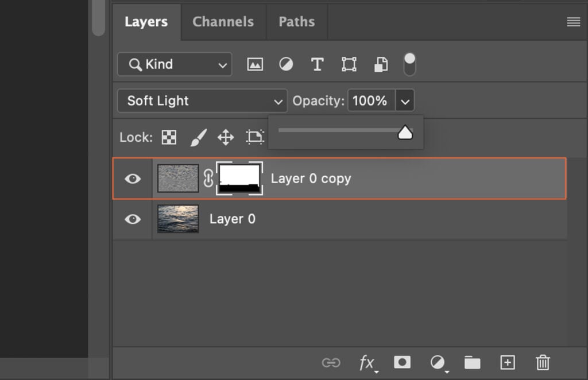Filter for type layers
Image resolution: width=588 pixels, height=380 pixels.
[317, 64]
